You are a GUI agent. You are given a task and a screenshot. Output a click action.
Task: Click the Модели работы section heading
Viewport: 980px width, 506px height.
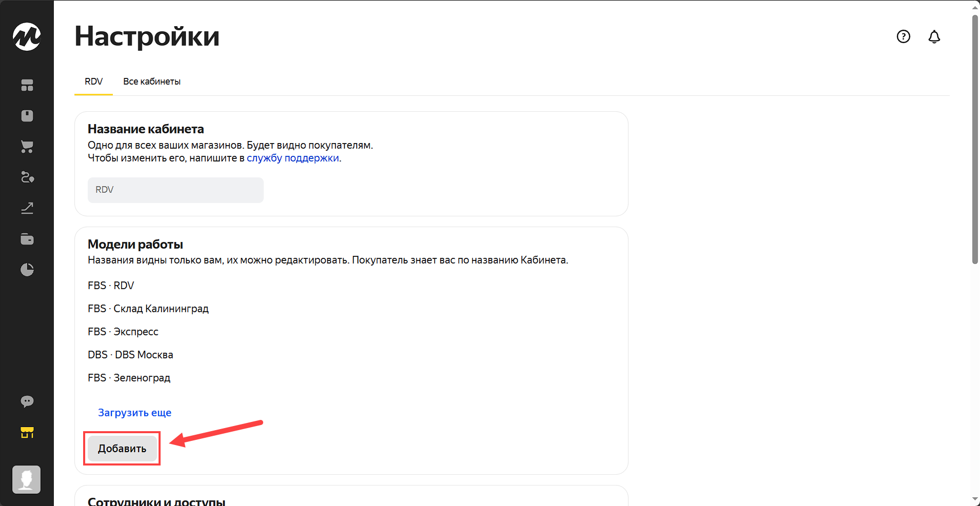(x=135, y=244)
